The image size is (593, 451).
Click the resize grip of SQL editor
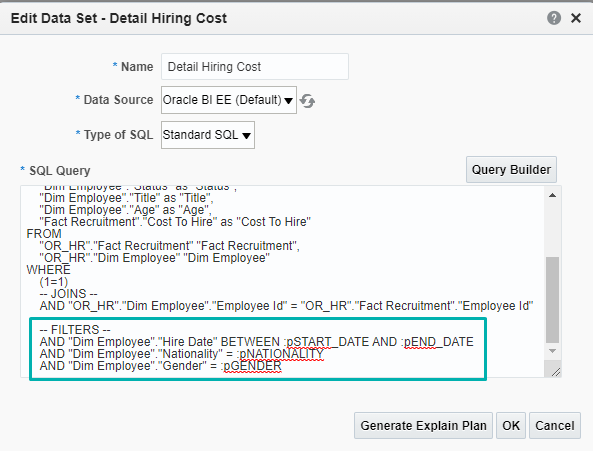[555, 372]
